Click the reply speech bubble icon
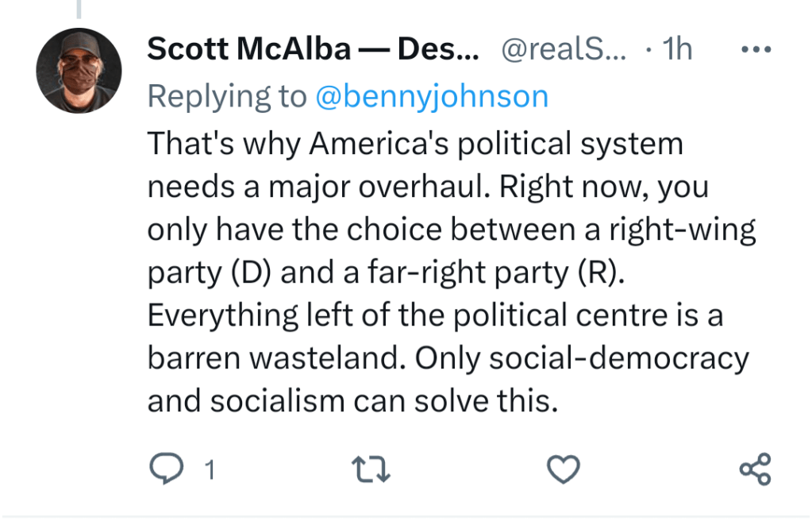The image size is (812, 525). (165, 469)
